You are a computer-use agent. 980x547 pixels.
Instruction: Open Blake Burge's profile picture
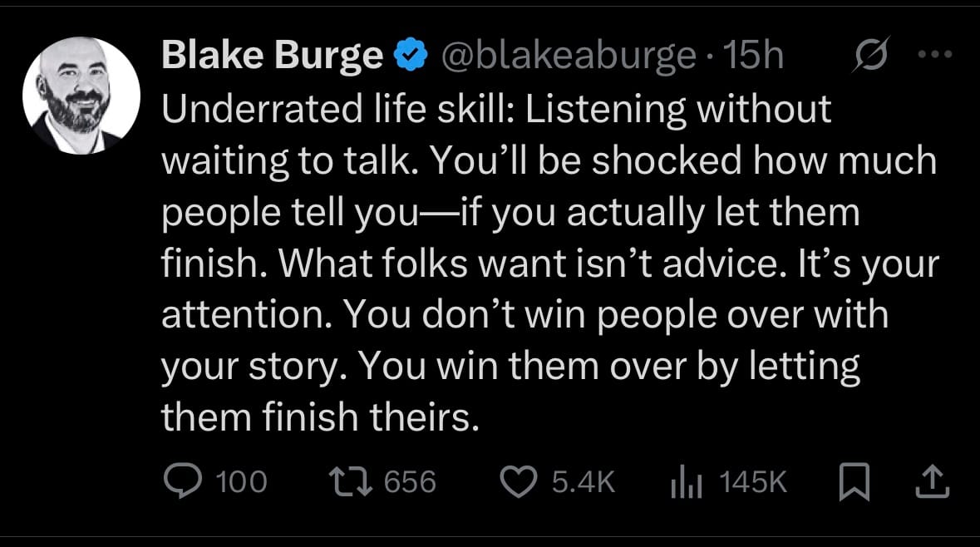81,96
